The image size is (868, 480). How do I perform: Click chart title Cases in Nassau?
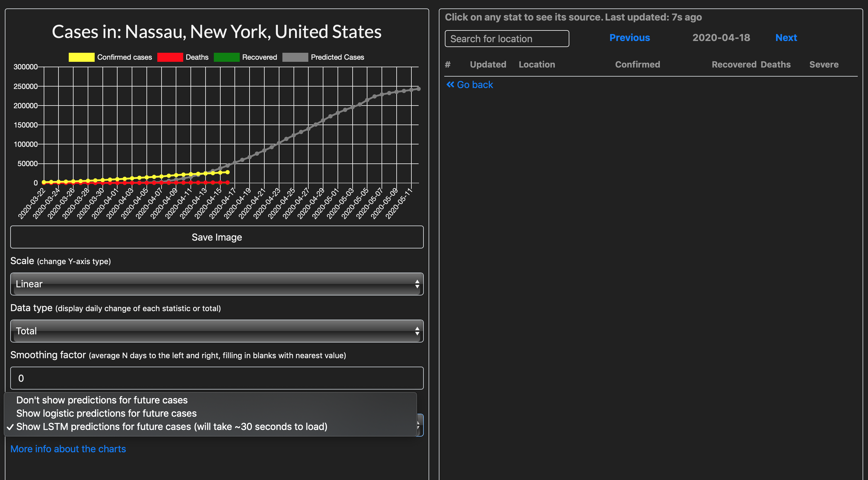tap(217, 32)
